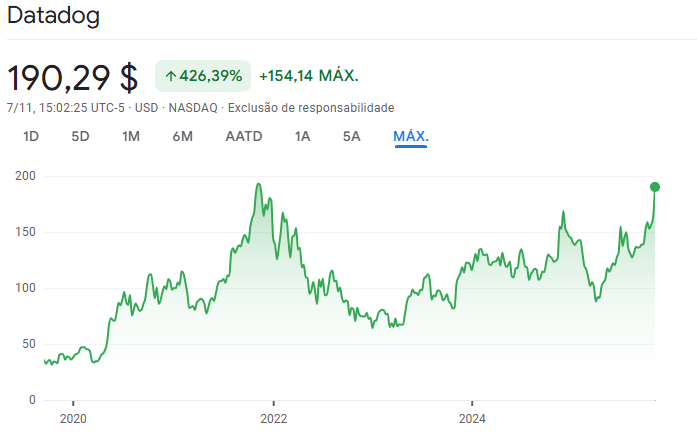Click the 190,29 $ stock price

click(72, 77)
